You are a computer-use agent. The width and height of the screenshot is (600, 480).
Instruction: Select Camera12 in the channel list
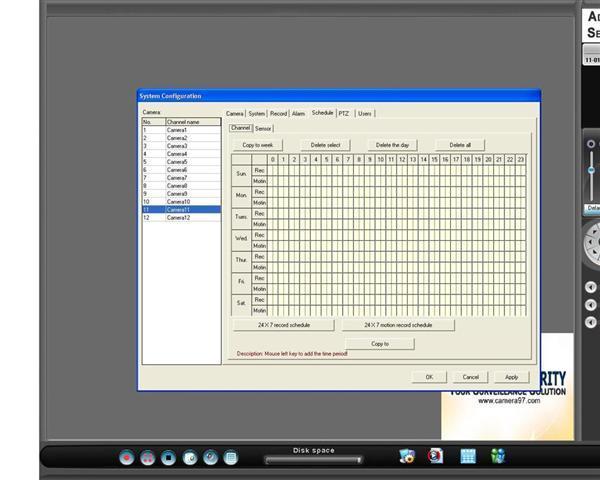pos(178,217)
